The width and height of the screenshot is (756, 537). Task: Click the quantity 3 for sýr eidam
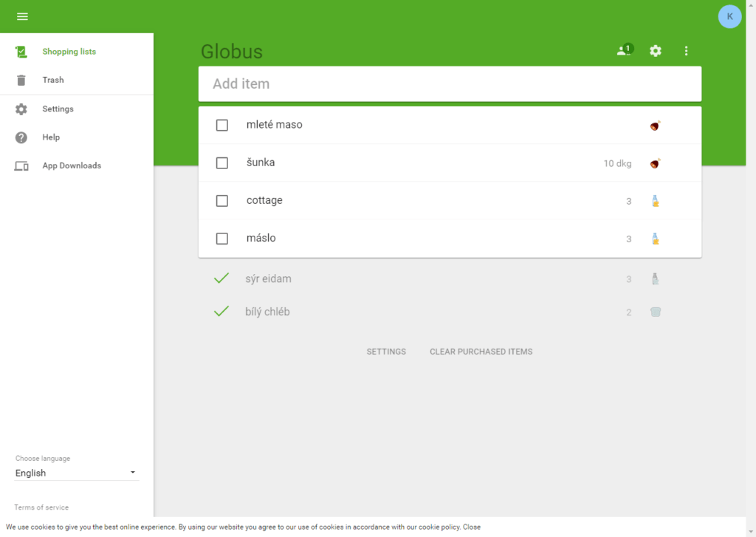point(629,279)
